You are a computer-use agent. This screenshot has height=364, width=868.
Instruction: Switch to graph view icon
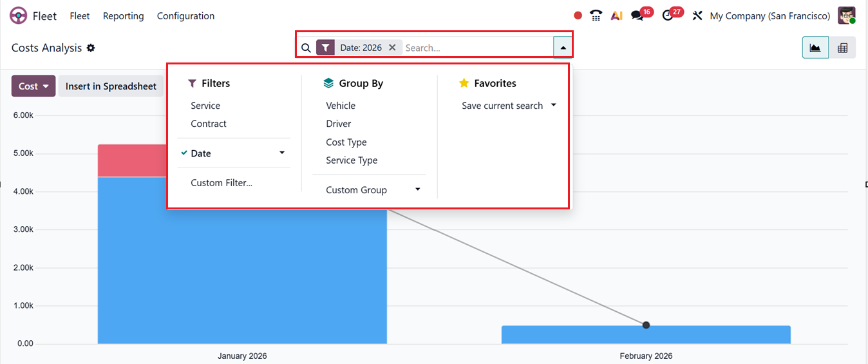pyautogui.click(x=815, y=48)
